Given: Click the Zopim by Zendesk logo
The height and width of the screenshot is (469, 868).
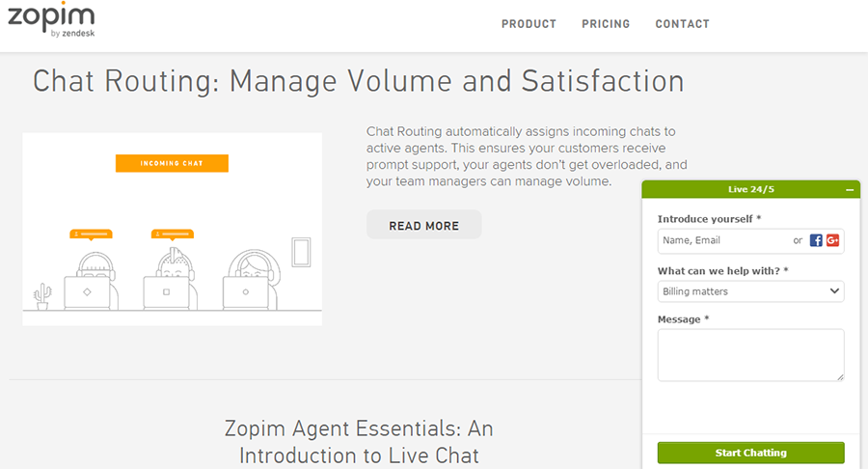Looking at the screenshot, I should 51,20.
